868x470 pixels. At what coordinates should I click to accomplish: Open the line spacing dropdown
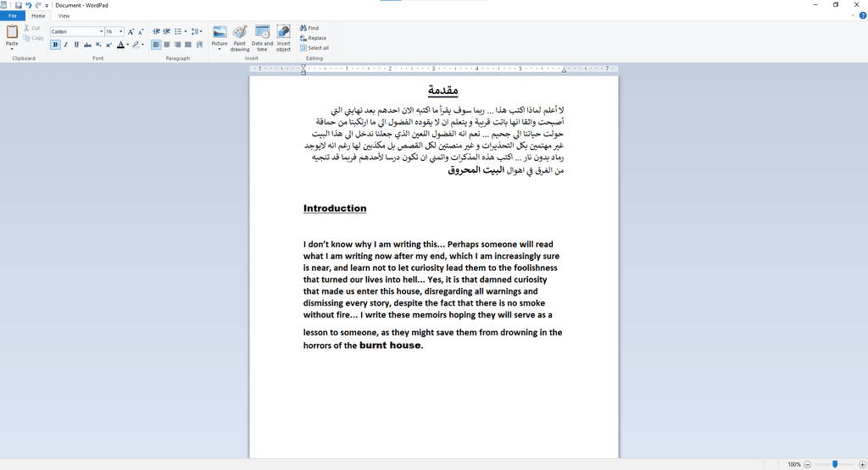tap(197, 31)
